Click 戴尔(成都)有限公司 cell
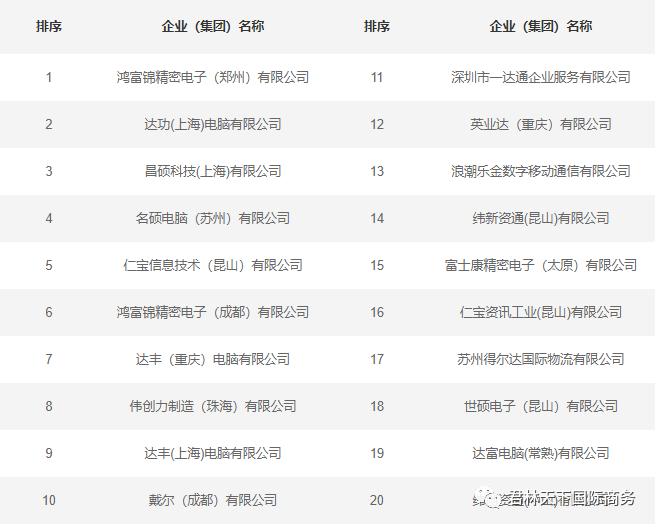 [x=213, y=500]
